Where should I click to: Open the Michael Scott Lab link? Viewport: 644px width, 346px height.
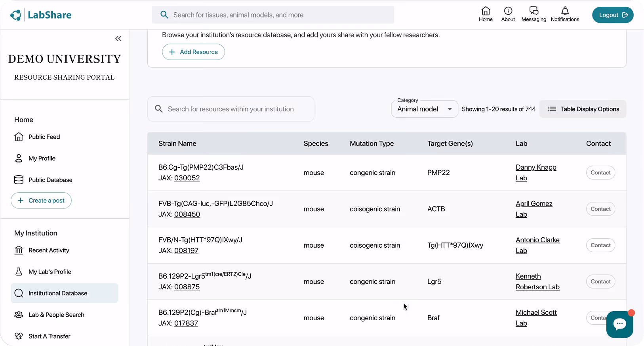[x=536, y=318]
